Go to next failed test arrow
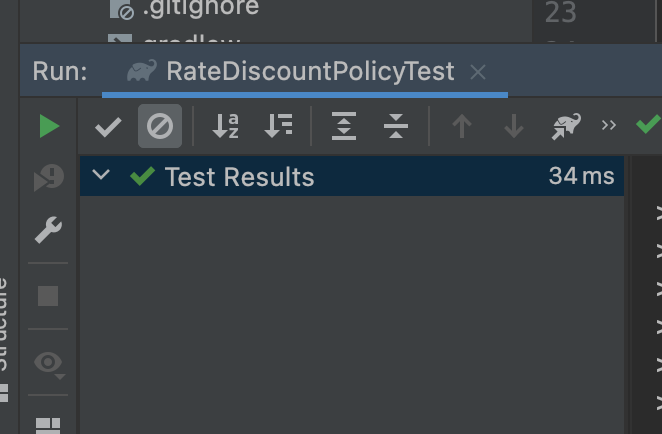 click(514, 126)
